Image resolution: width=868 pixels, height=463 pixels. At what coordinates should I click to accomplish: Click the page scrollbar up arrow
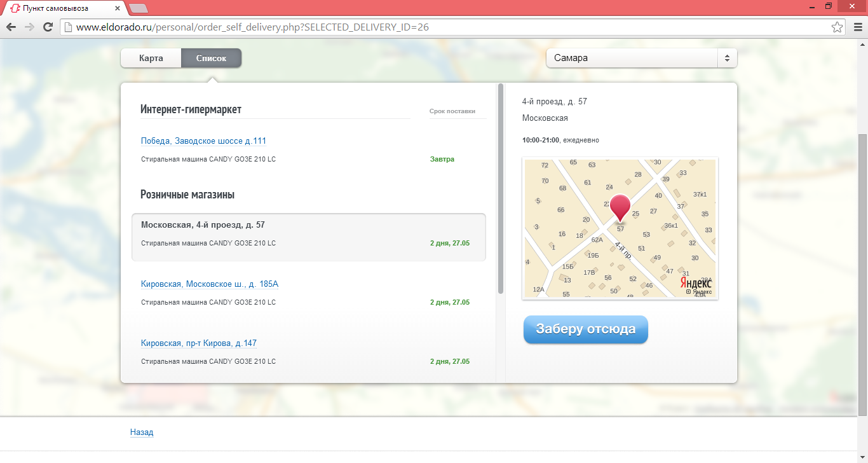862,43
